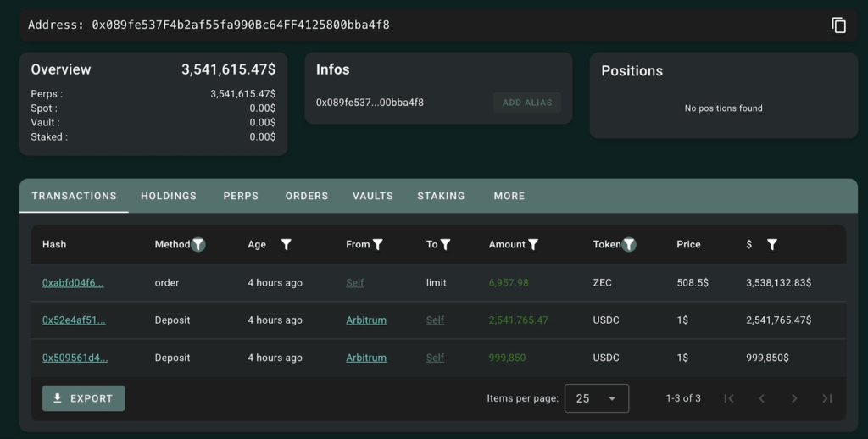Filter the To column
The height and width of the screenshot is (439, 868).
point(445,244)
